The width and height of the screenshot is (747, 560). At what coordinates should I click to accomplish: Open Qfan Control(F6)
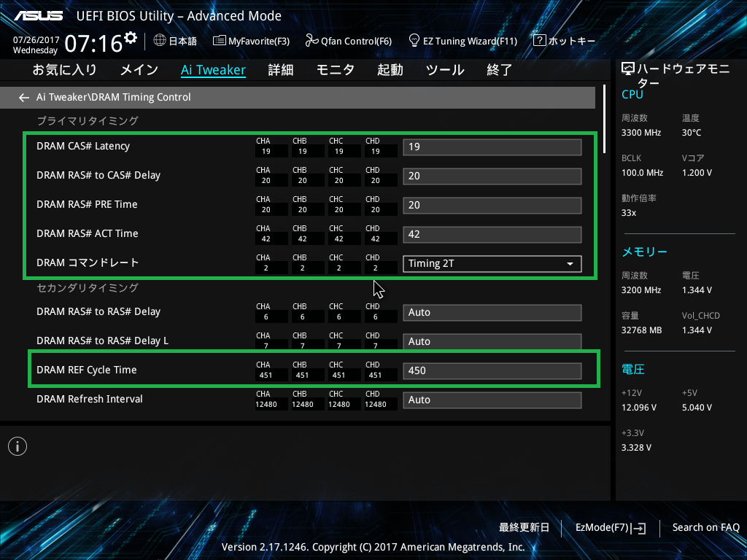pyautogui.click(x=349, y=41)
